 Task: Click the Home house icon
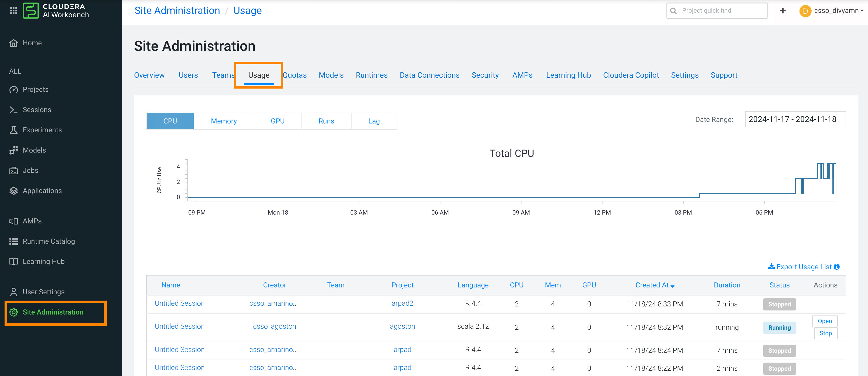click(x=13, y=43)
